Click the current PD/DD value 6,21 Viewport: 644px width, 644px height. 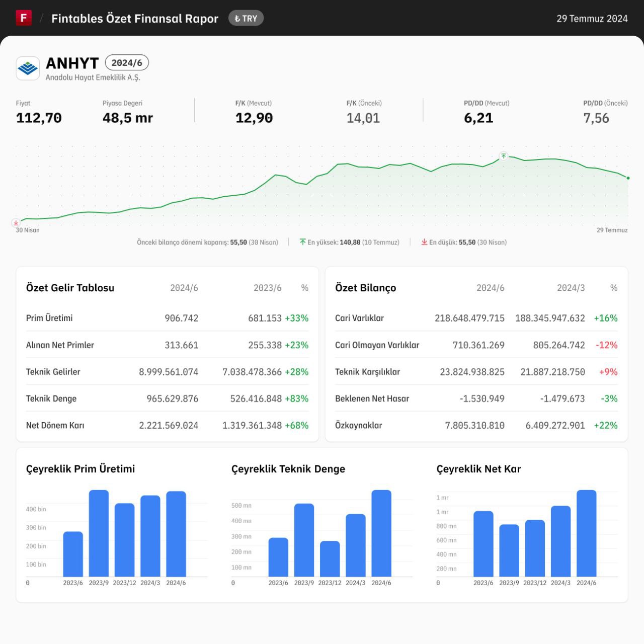click(478, 118)
